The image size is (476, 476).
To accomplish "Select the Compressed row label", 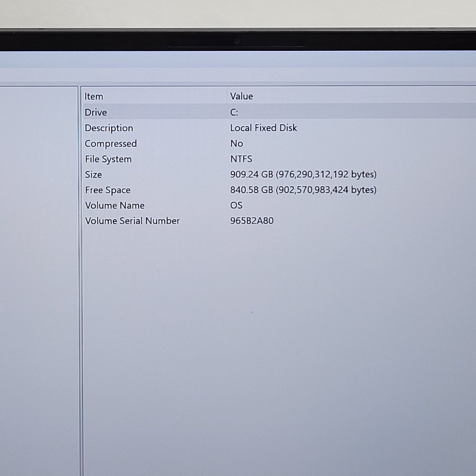I will click(111, 144).
